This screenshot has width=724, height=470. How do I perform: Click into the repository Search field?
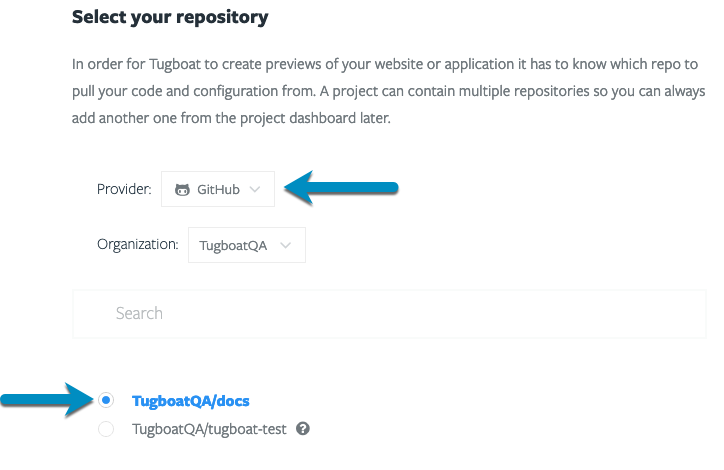(389, 314)
